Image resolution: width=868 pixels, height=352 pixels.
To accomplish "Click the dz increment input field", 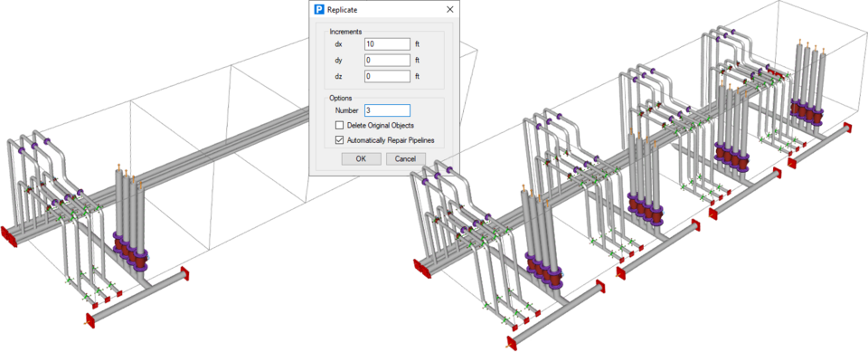I will click(x=387, y=77).
